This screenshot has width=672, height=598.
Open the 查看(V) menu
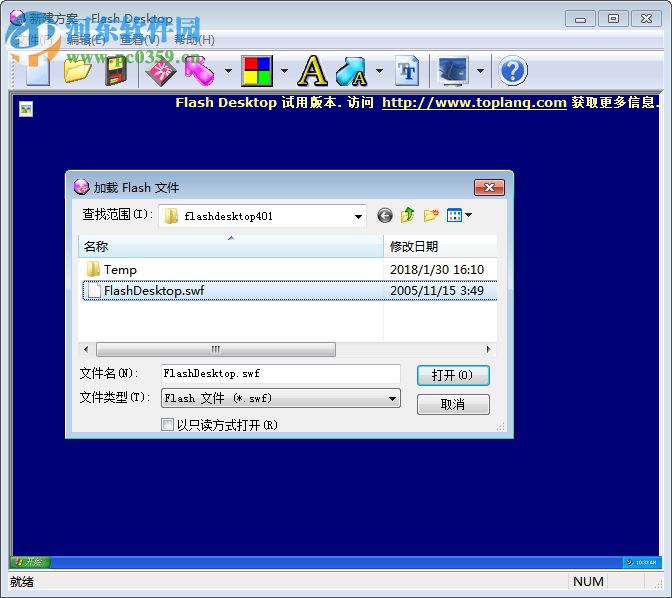point(140,40)
